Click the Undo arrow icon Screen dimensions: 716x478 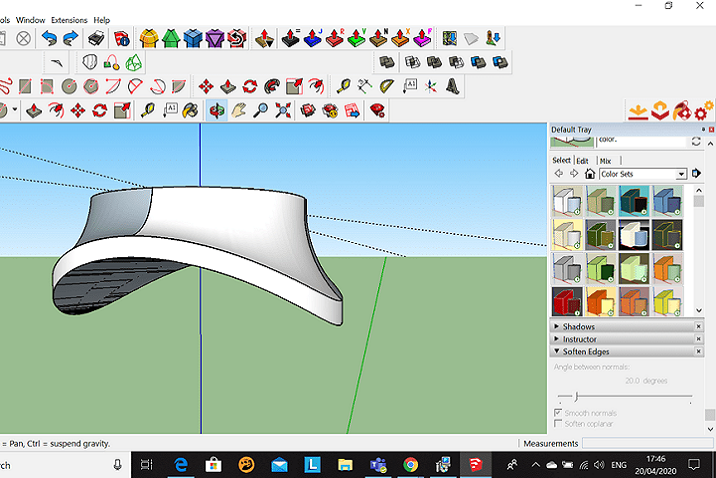49,38
